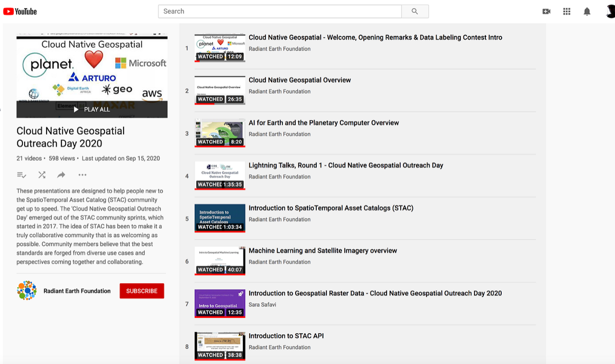Click Play All on the playlist cover
The image size is (615, 364).
(92, 109)
